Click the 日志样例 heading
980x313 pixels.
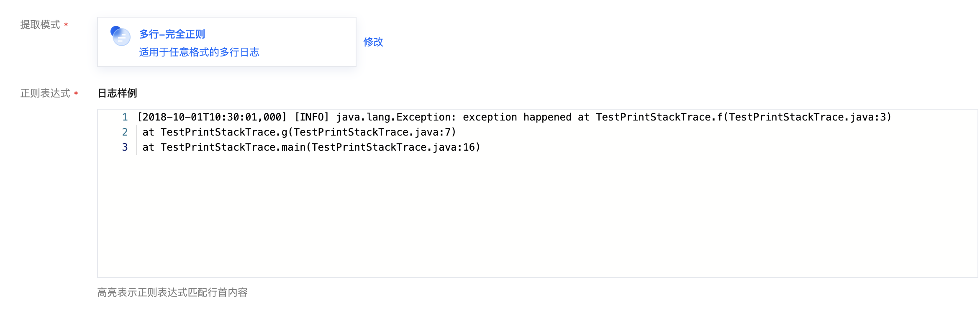[117, 93]
